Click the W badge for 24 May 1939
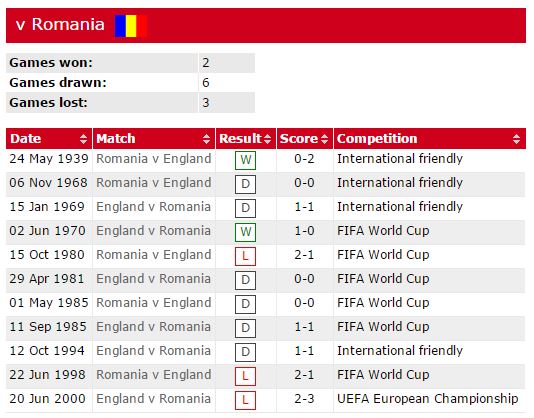 click(245, 160)
